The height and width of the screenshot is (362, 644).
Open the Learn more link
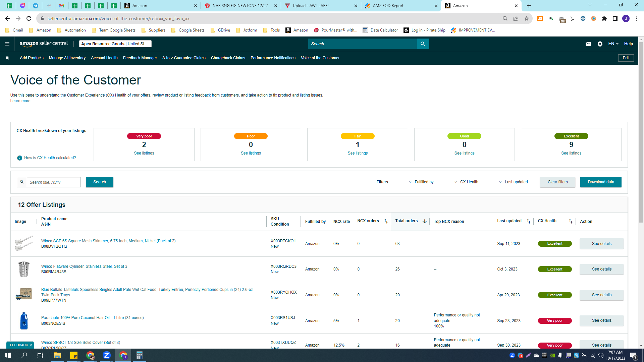tap(20, 101)
